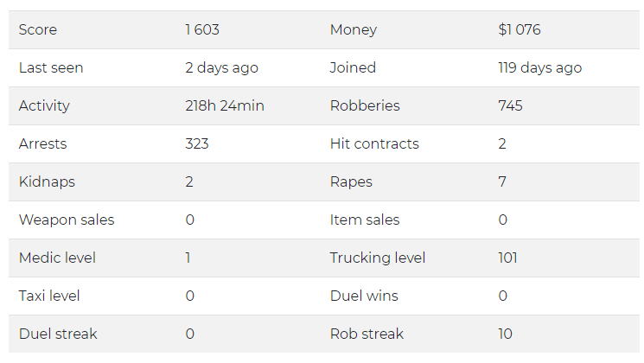644x363 pixels.
Task: Click the Medic level label
Action: click(x=57, y=258)
